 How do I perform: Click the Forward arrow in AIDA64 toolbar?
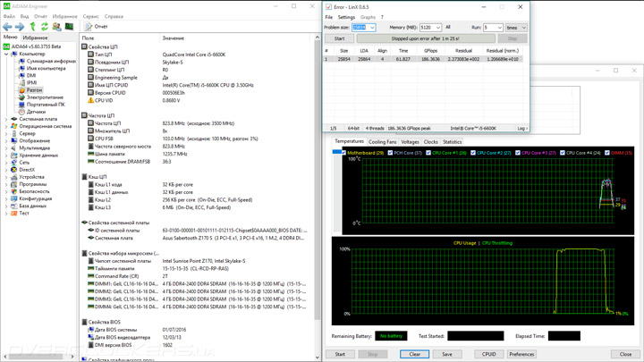click(x=19, y=27)
